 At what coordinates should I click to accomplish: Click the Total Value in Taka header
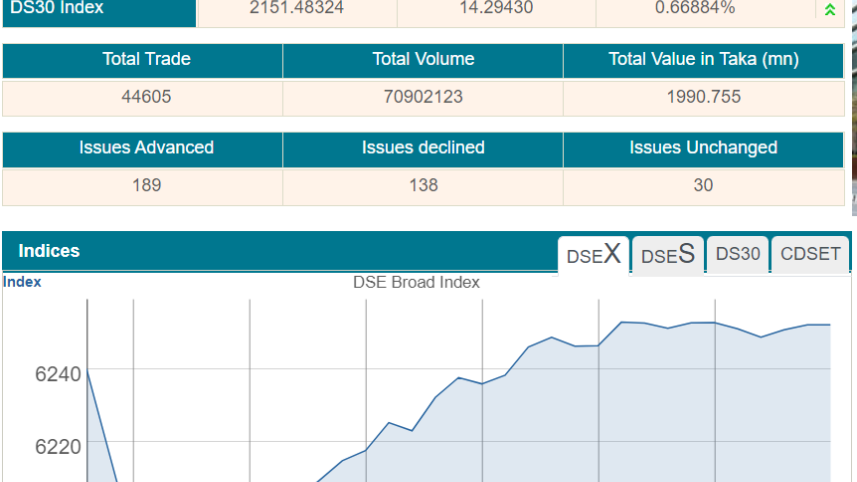click(704, 60)
